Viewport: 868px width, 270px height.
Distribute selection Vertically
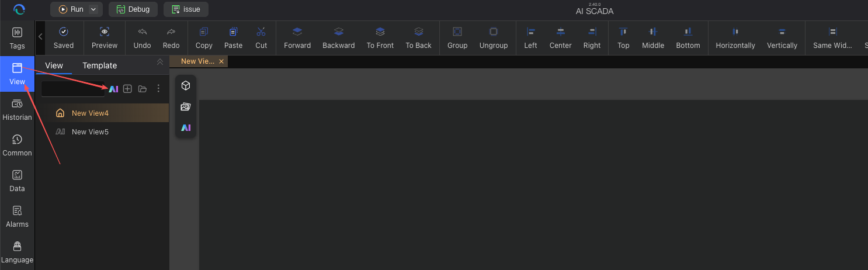(x=782, y=38)
